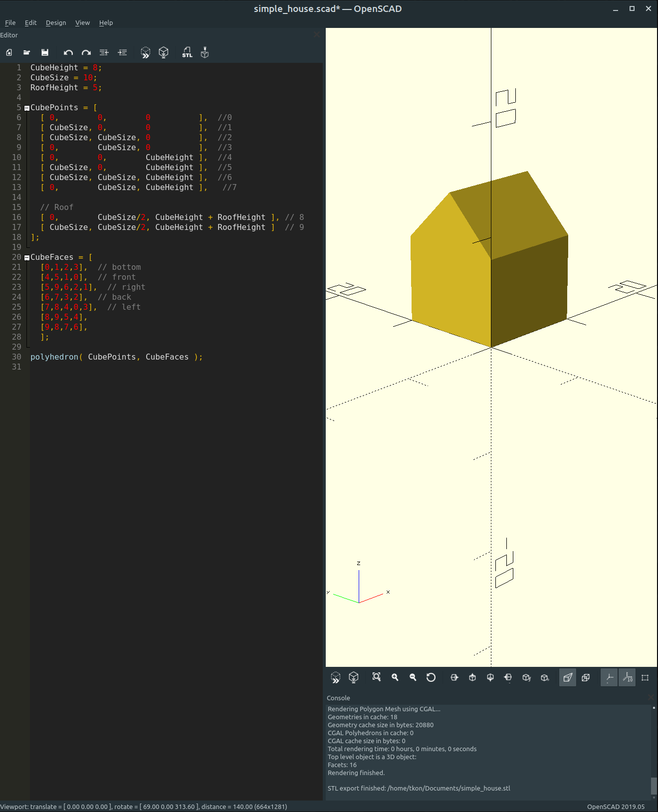Switch to Top view

coord(472,677)
